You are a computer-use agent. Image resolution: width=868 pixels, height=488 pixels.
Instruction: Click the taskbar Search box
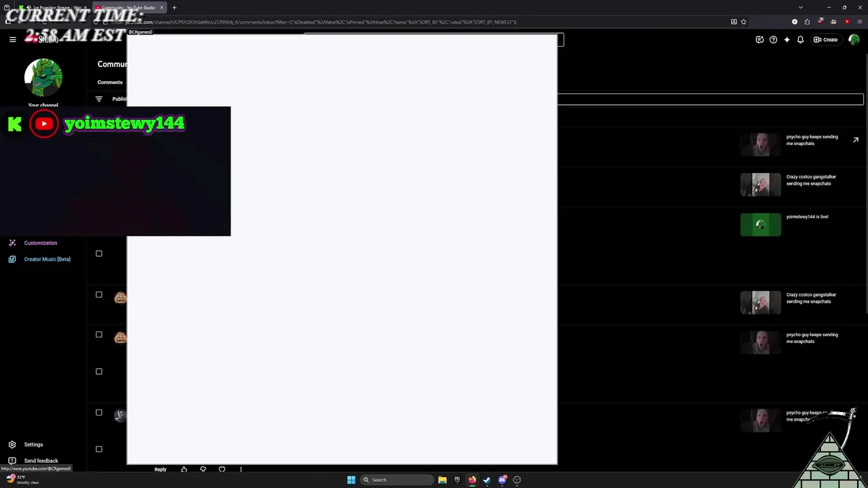pyautogui.click(x=397, y=480)
